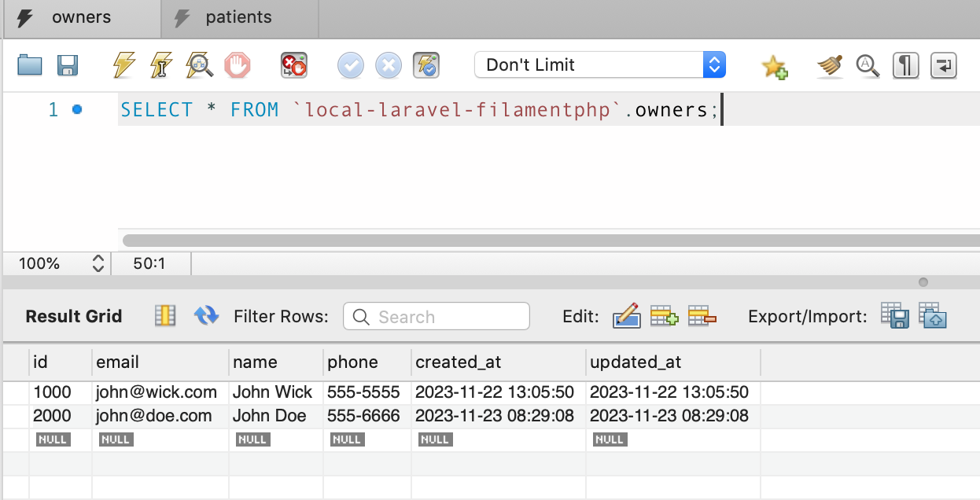The width and height of the screenshot is (980, 500).
Task: Save the script with floppy disk icon
Action: (x=68, y=64)
